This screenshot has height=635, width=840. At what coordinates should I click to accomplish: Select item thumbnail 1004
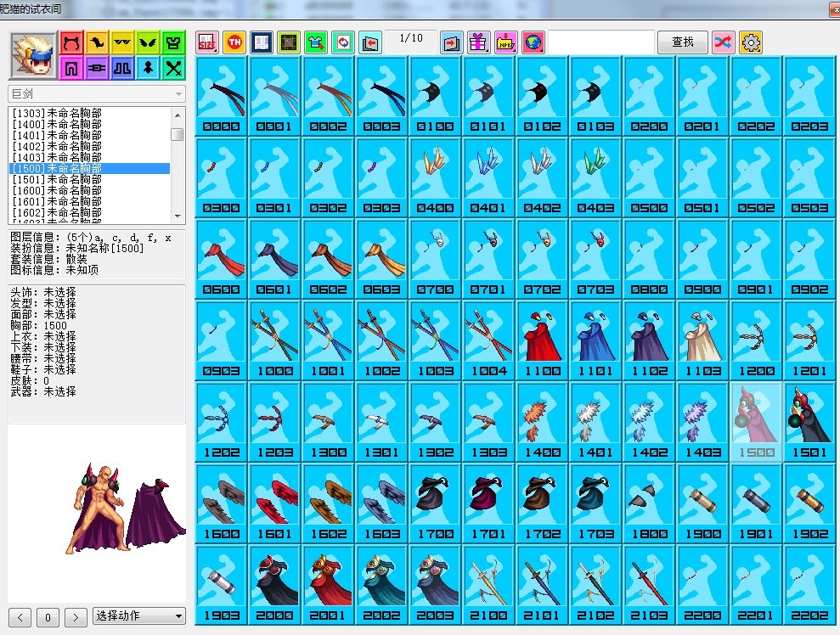pos(489,340)
